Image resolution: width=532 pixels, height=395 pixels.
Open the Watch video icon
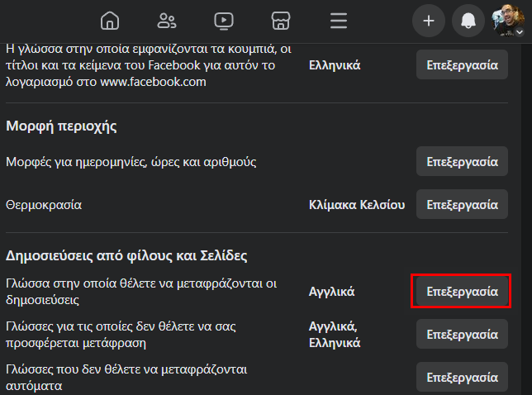224,21
